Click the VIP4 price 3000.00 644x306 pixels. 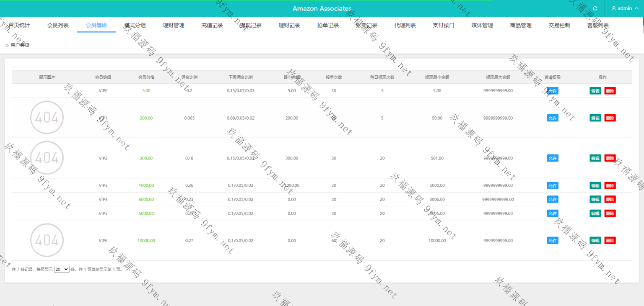point(146,199)
